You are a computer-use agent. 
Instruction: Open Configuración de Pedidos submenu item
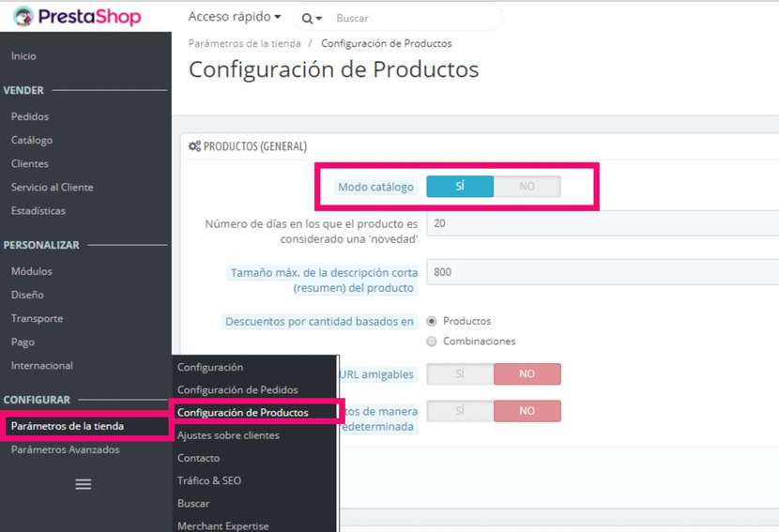point(237,389)
